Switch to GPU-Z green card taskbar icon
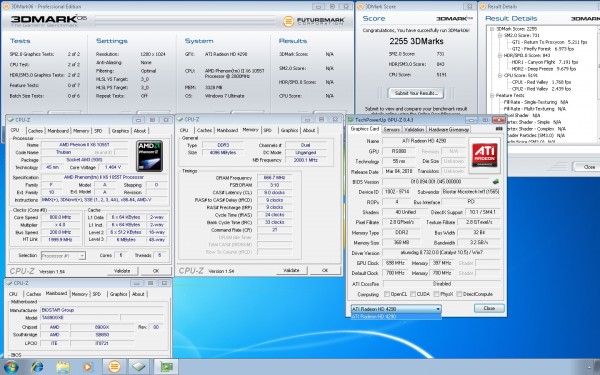 pos(166,367)
